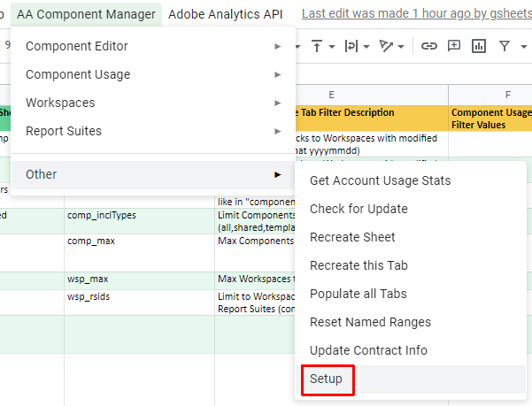The height and width of the screenshot is (406, 532).
Task: Open the last edit history link
Action: [x=417, y=13]
